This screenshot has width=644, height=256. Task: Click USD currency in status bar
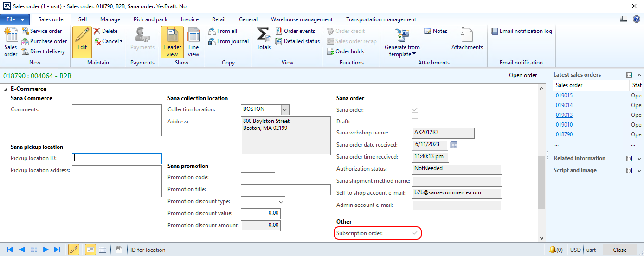[x=575, y=250]
